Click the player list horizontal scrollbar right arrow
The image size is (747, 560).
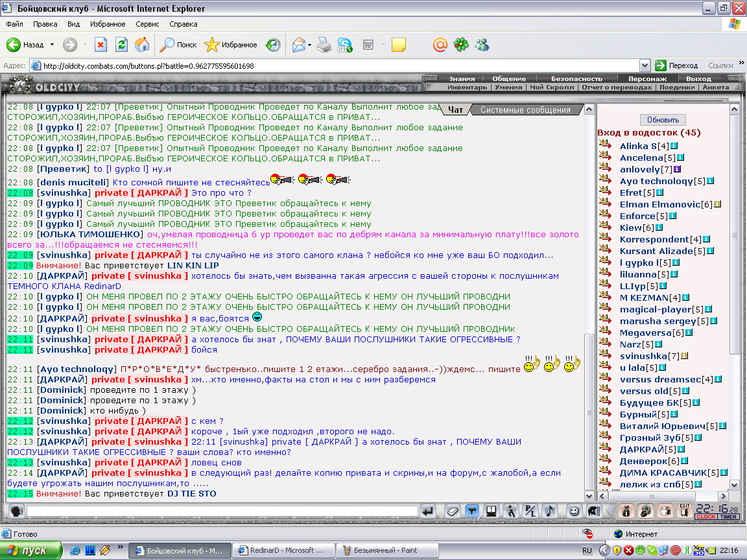tap(723, 496)
